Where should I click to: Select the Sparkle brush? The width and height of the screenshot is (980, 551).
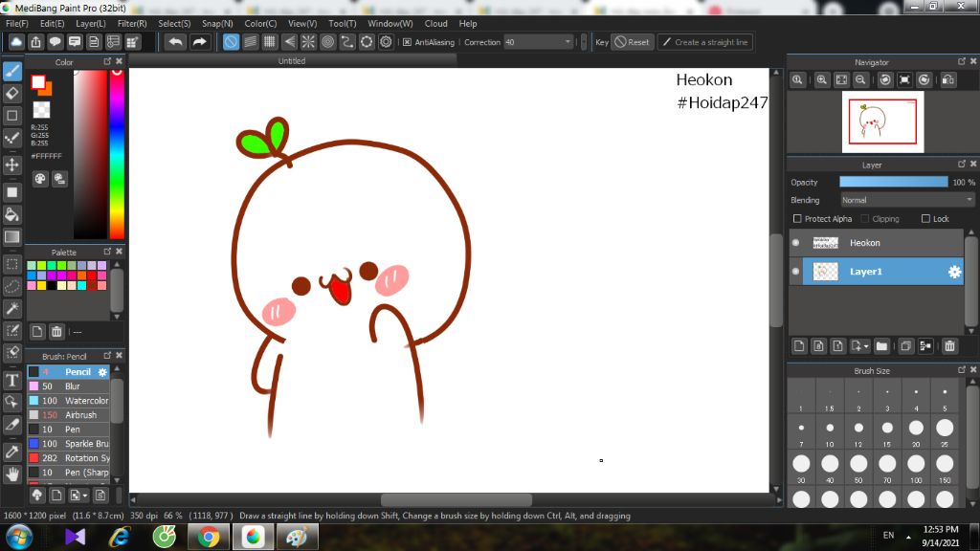pos(68,444)
